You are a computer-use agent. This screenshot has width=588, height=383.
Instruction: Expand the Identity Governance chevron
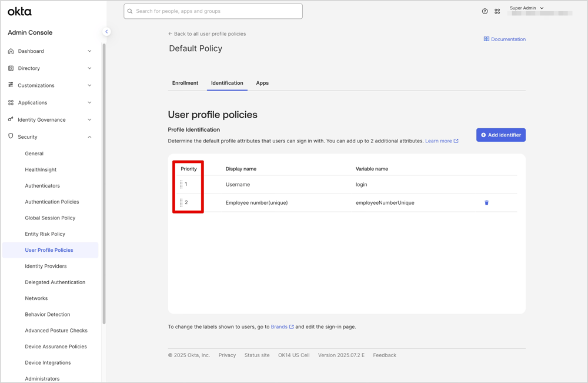click(x=89, y=119)
